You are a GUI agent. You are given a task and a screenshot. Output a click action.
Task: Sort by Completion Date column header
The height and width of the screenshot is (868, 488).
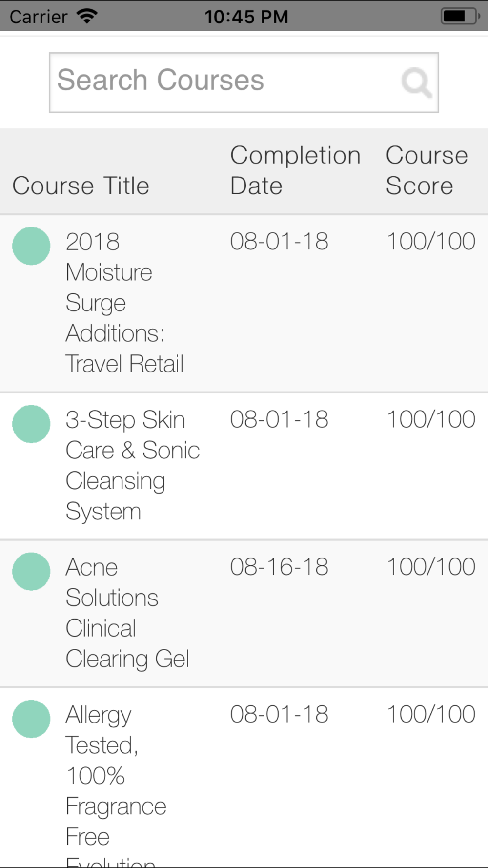click(295, 170)
